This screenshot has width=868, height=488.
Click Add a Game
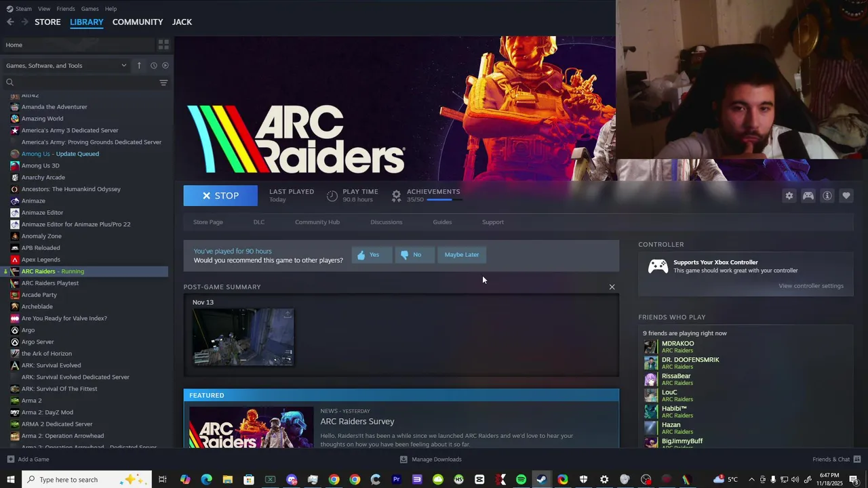tap(28, 460)
